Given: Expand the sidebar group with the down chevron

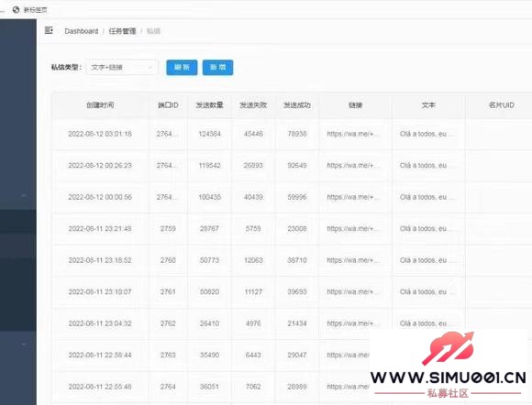Looking at the screenshot, I should click(x=24, y=344).
